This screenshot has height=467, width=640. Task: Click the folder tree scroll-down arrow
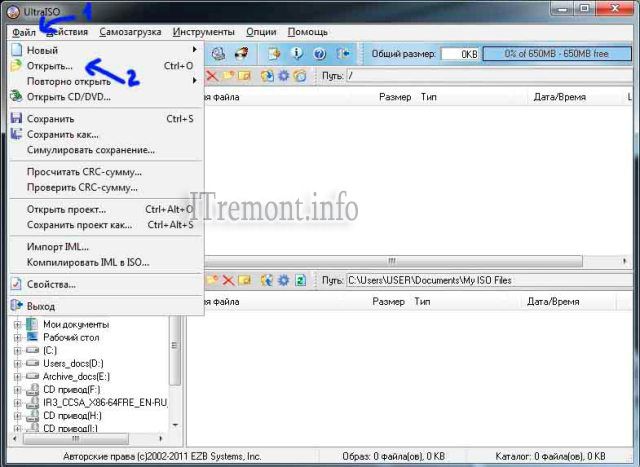[175, 425]
